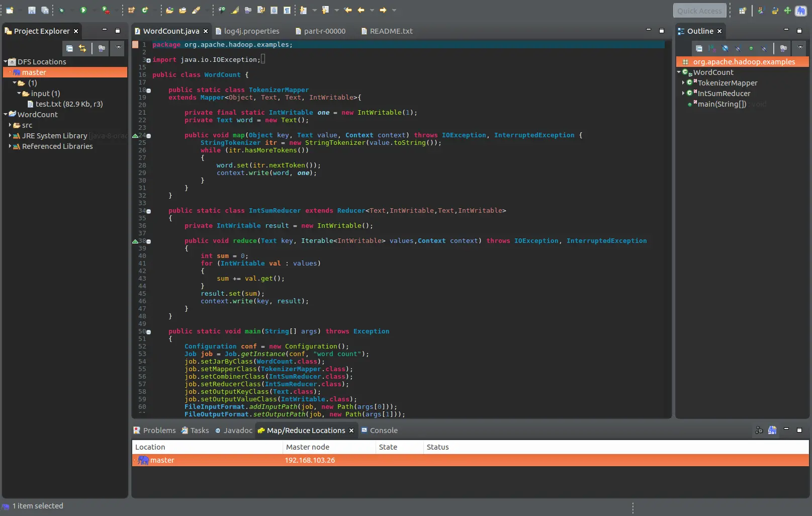Image resolution: width=812 pixels, height=516 pixels.
Task: Expand IntSumReducer in Outline
Action: tap(683, 93)
